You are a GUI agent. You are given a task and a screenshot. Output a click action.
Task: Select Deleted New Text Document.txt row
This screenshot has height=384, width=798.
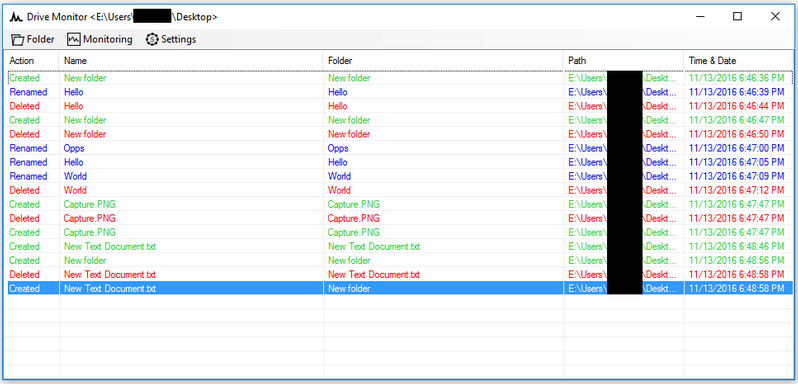[x=400, y=275]
